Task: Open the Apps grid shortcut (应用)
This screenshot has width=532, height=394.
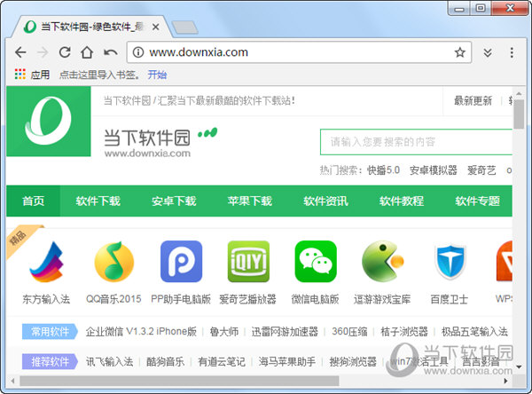Action: tap(32, 75)
